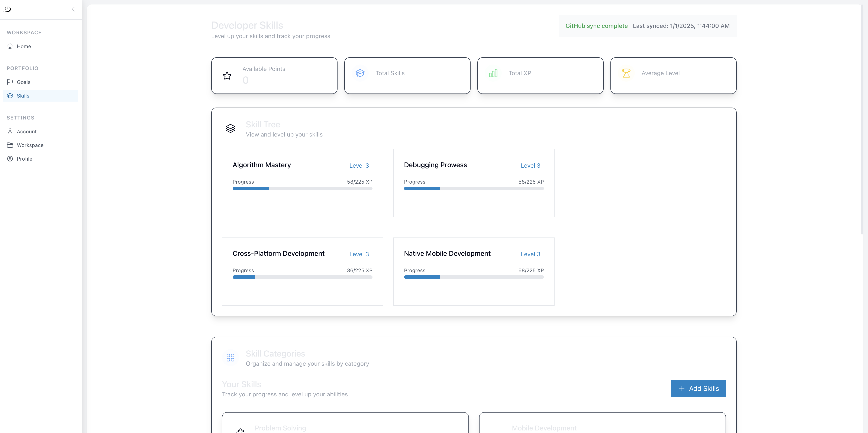Click the Total XP card
The width and height of the screenshot is (868, 433).
click(x=540, y=75)
